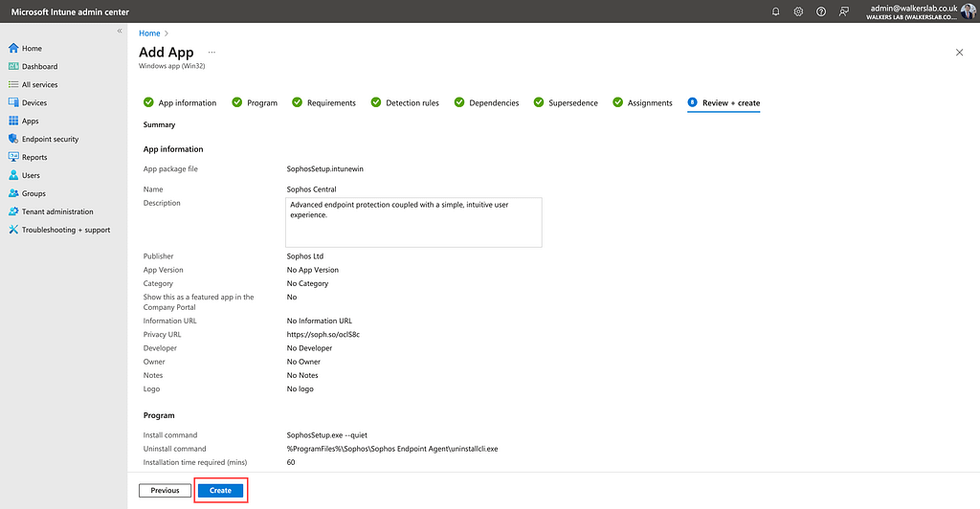Image resolution: width=980 pixels, height=509 pixels.
Task: Switch to the Detection rules step
Action: (x=412, y=103)
